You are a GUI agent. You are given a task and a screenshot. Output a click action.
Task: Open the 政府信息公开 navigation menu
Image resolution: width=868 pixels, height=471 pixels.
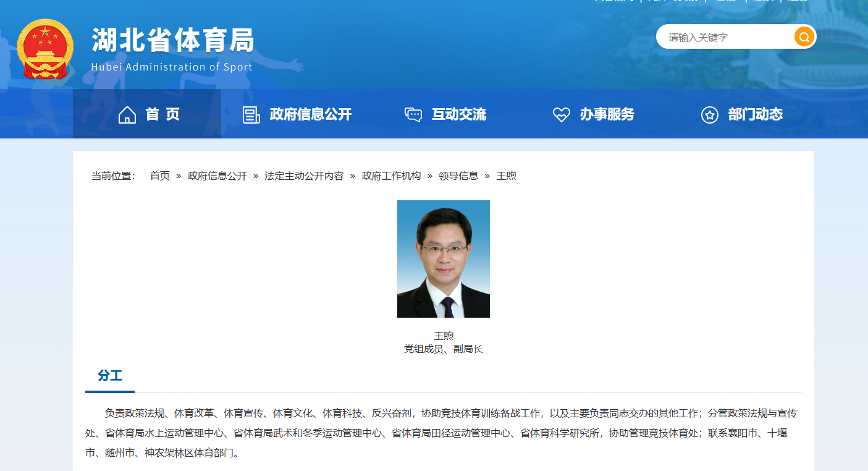click(x=297, y=114)
